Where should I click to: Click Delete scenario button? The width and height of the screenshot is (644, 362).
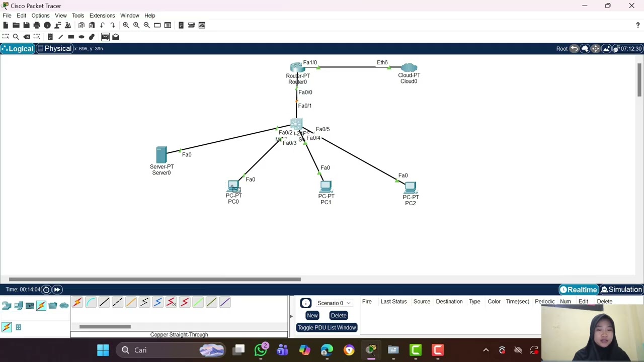pos(339,316)
